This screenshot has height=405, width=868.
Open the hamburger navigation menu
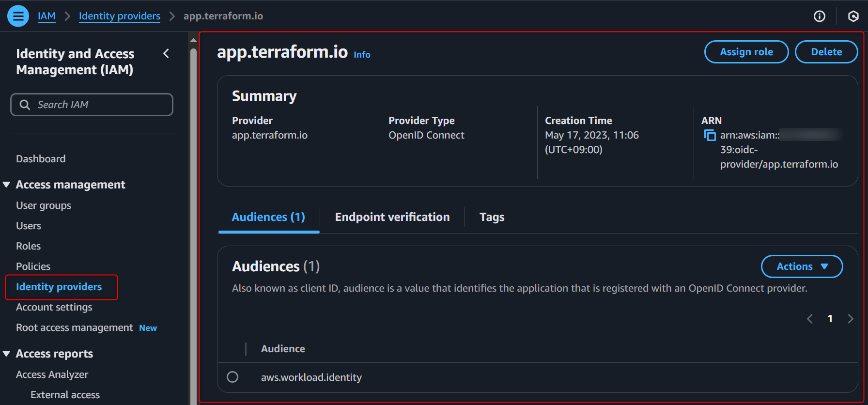[18, 16]
